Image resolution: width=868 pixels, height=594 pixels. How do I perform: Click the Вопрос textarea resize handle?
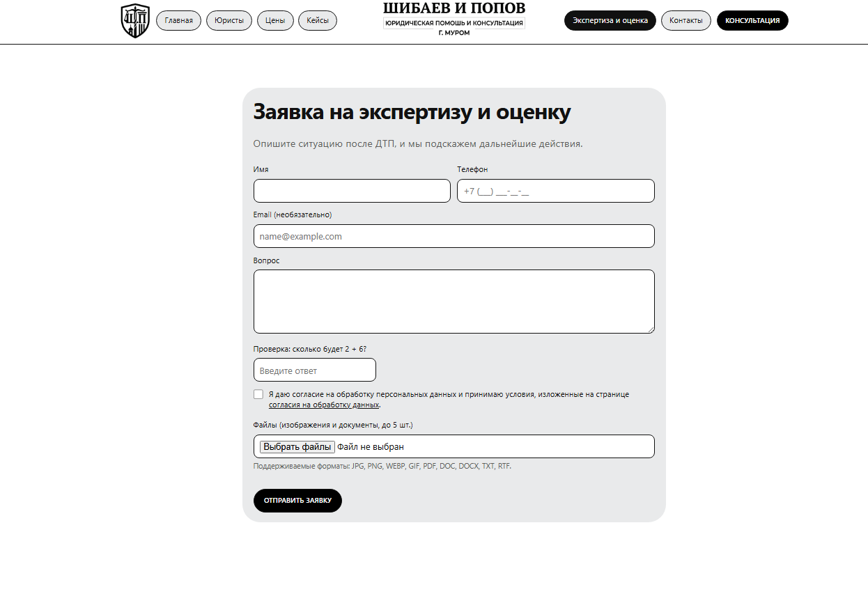650,329
